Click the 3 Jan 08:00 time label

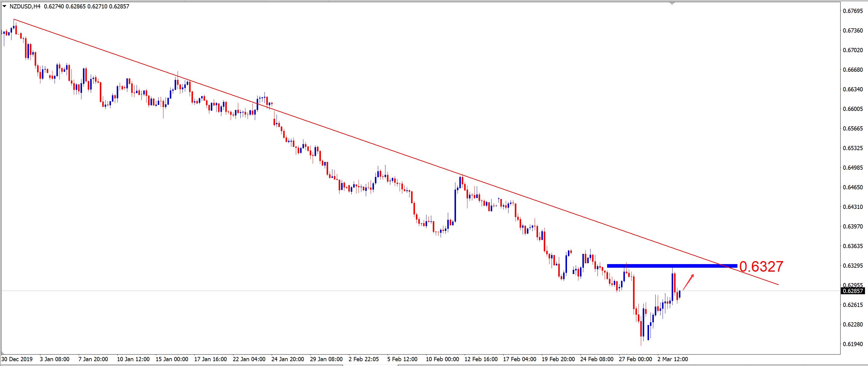coord(55,359)
